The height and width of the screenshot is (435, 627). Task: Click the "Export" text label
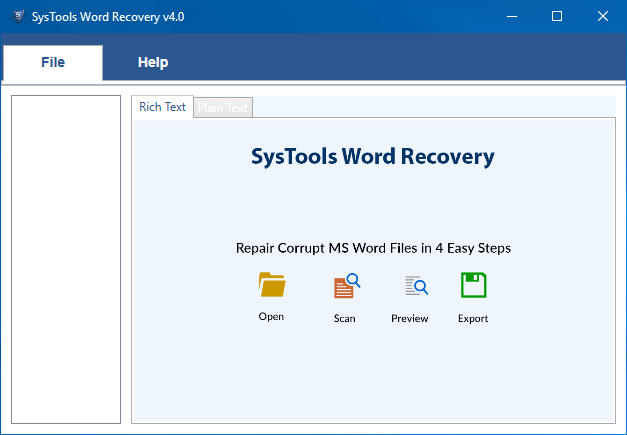pos(473,318)
